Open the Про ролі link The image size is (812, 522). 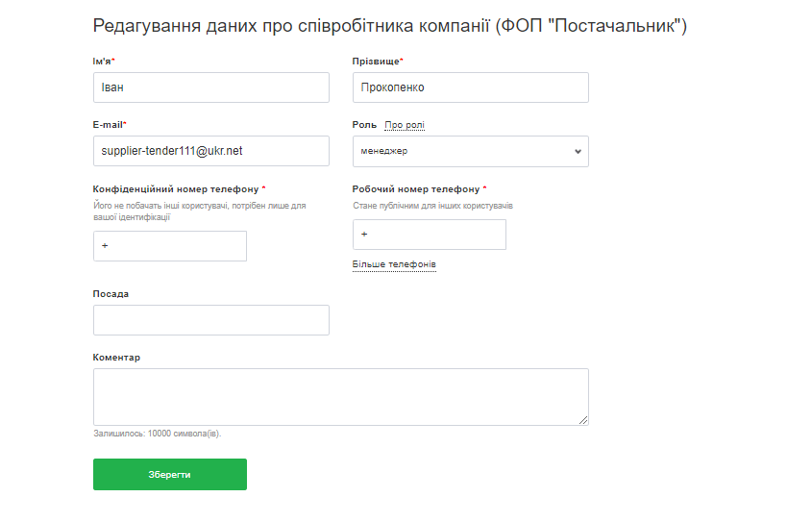coord(404,125)
